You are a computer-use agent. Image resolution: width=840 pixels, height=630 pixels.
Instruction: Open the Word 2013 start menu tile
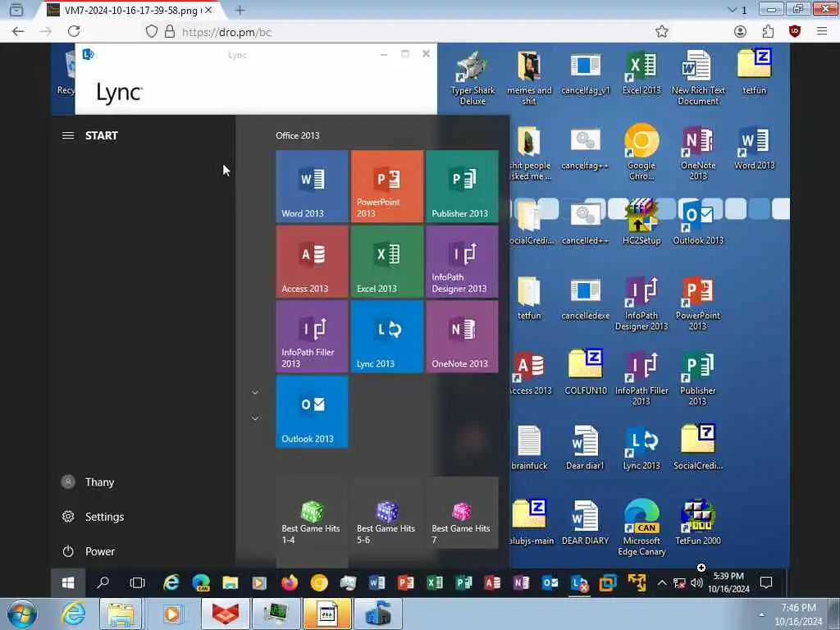(312, 186)
